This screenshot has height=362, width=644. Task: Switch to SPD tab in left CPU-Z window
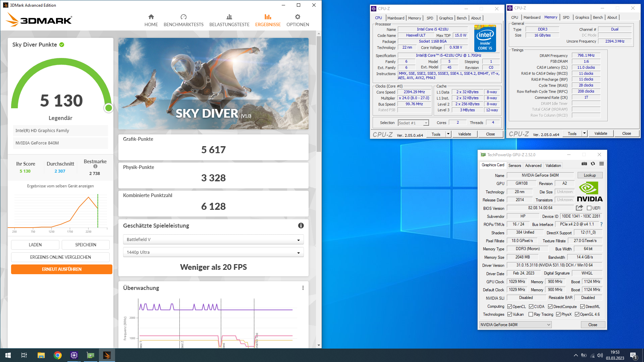point(430,18)
